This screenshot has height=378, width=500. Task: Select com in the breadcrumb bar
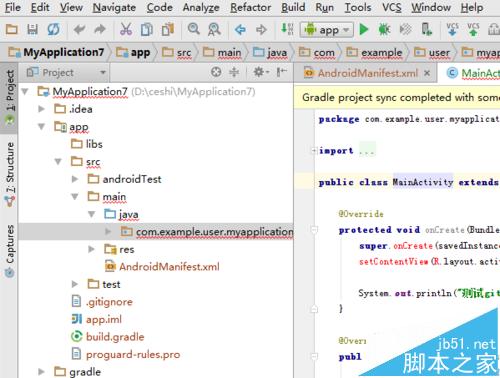[x=316, y=52]
